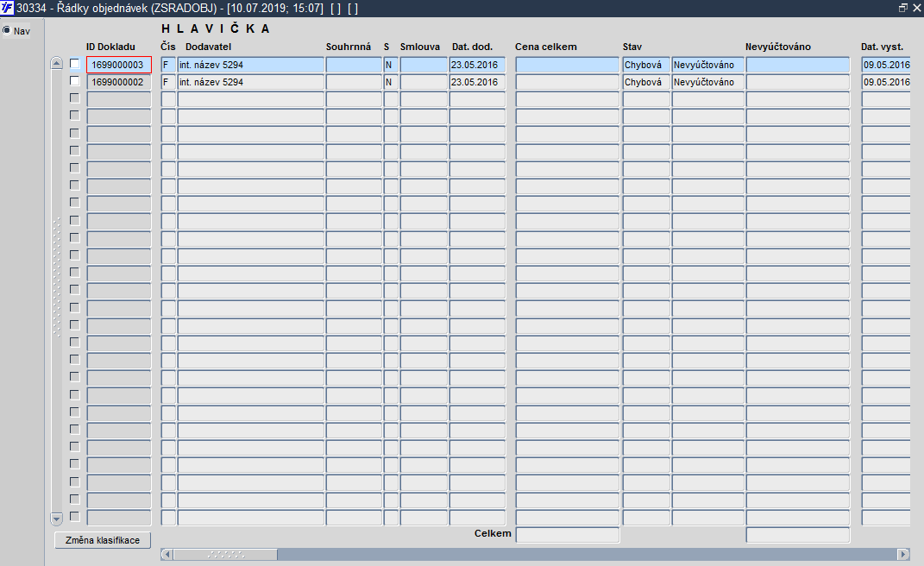The image size is (924, 566).
Task: Tick checkbox for document 1699000003
Action: point(75,64)
